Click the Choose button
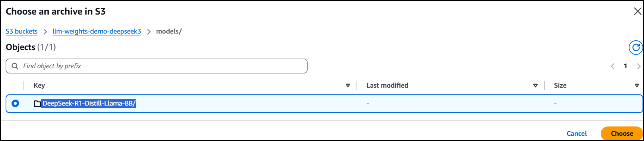The width and height of the screenshot is (644, 141). pyautogui.click(x=622, y=134)
